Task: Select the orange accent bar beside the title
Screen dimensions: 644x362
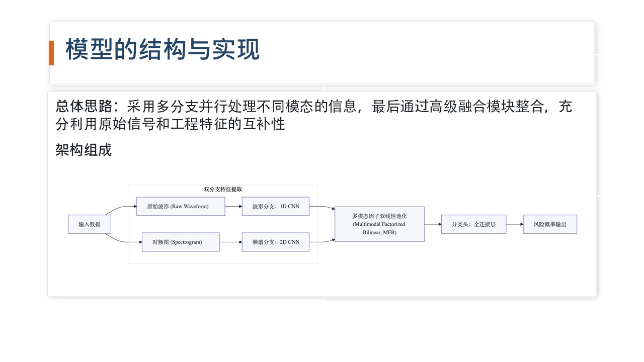Action: [51, 53]
